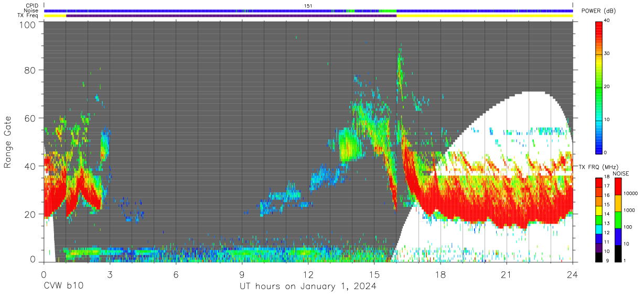Click the yellow TX Freq strip segment after 16 UT
The height and width of the screenshot is (297, 644).
point(485,16)
